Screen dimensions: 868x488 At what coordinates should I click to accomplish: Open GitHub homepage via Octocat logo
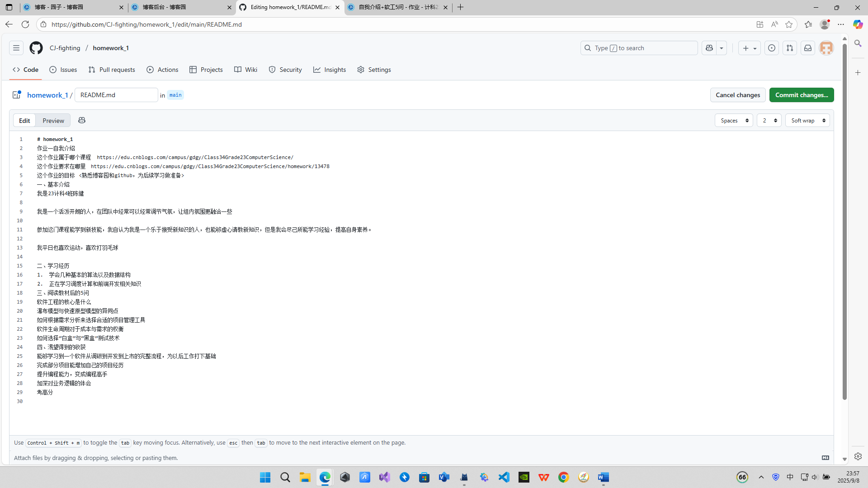36,48
